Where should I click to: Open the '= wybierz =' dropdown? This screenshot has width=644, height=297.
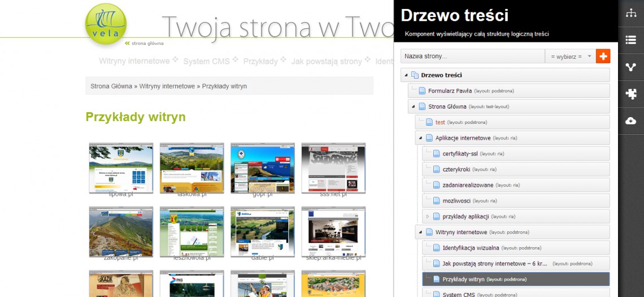(x=570, y=57)
